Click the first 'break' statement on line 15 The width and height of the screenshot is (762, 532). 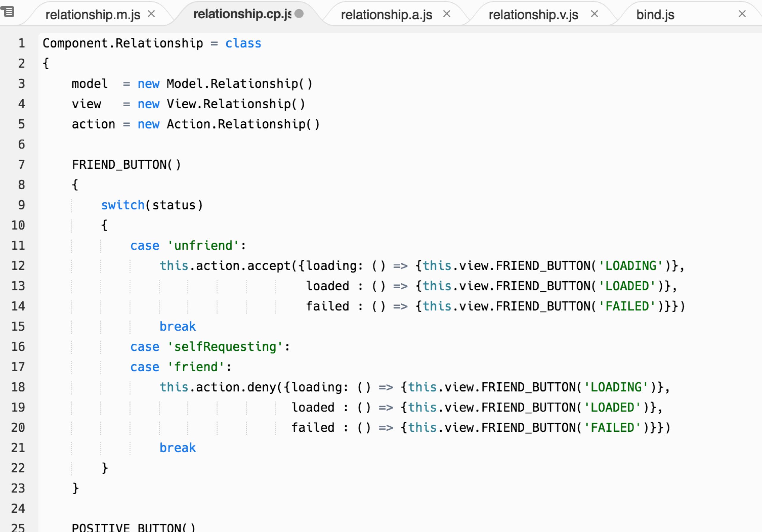[x=178, y=326]
